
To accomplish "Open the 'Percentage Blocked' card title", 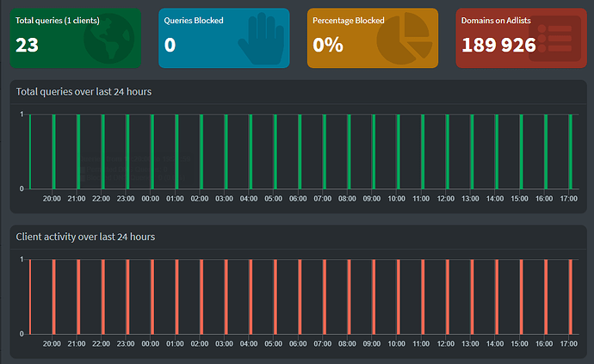I will [x=349, y=21].
